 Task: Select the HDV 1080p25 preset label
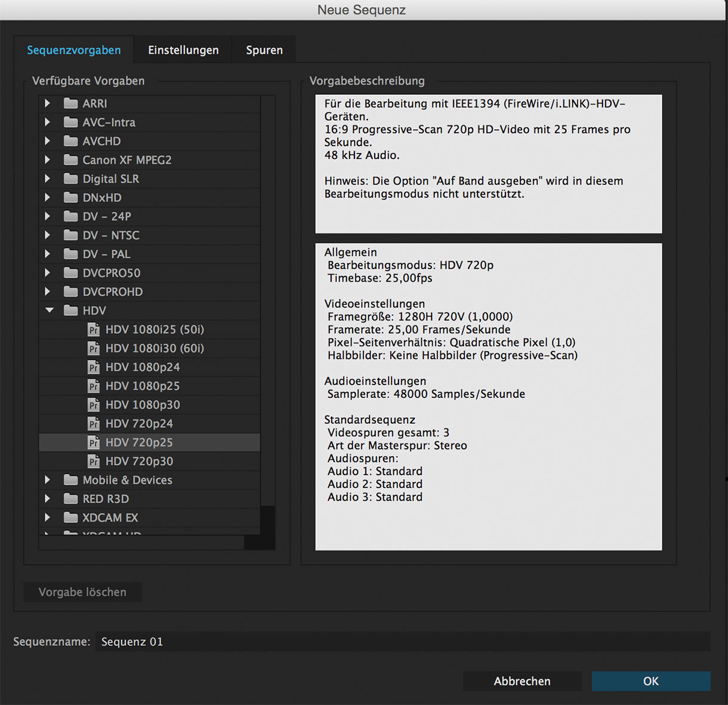143,386
